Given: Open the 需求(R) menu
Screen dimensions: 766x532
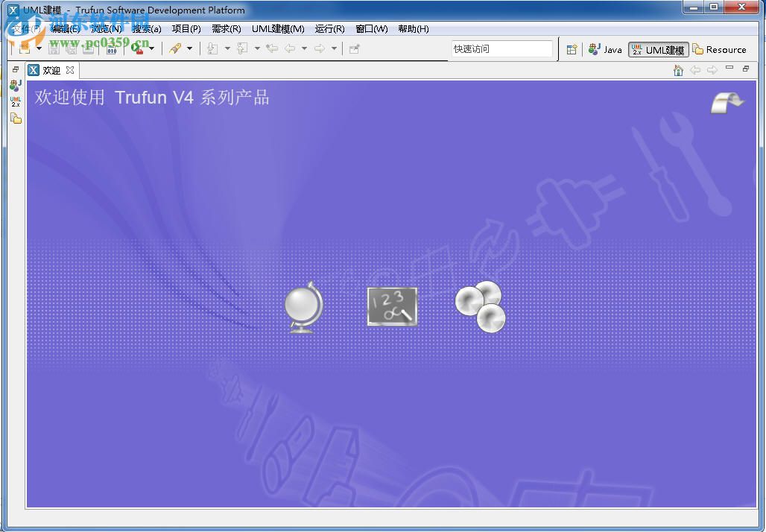Looking at the screenshot, I should click(227, 29).
